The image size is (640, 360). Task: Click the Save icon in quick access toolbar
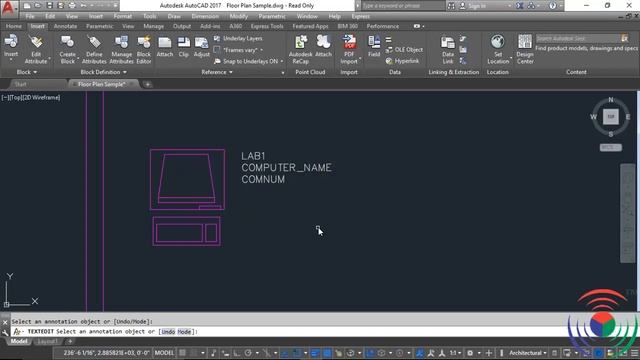pyautogui.click(x=49, y=6)
